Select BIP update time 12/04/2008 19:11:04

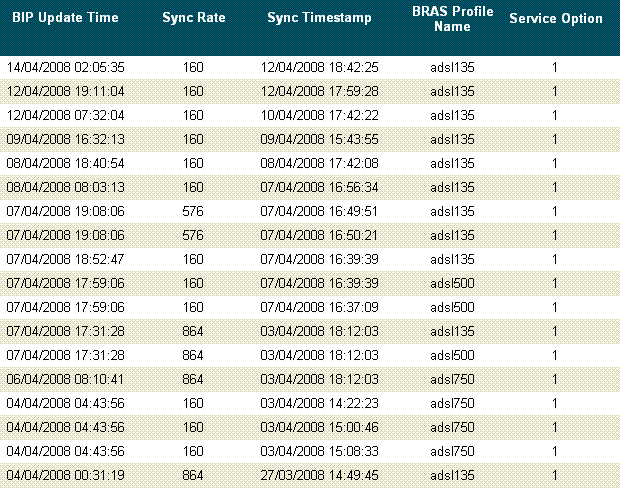(66, 91)
